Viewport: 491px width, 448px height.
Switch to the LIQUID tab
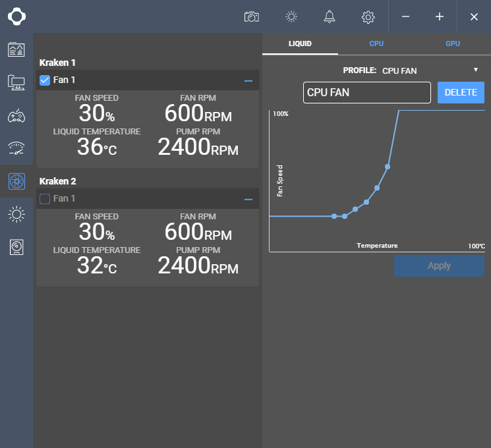[300, 43]
